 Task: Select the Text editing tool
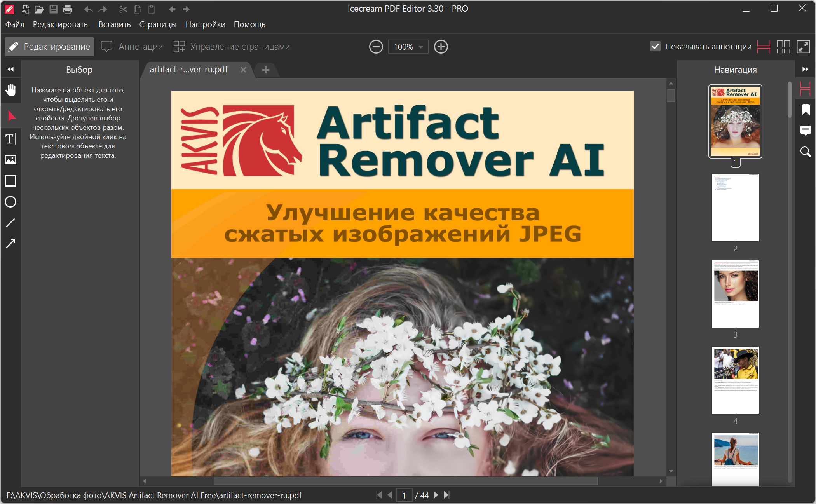[10, 139]
